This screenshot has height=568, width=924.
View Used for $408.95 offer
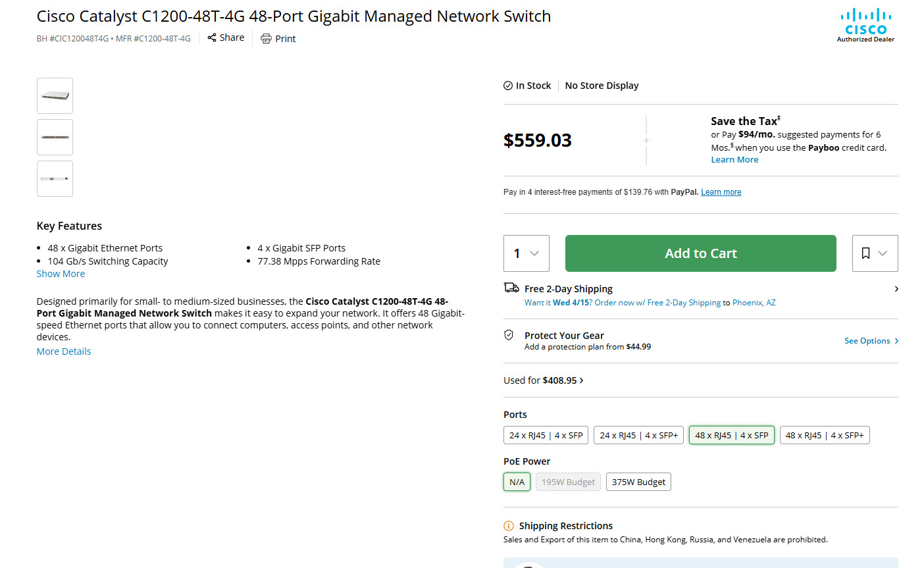coord(544,380)
